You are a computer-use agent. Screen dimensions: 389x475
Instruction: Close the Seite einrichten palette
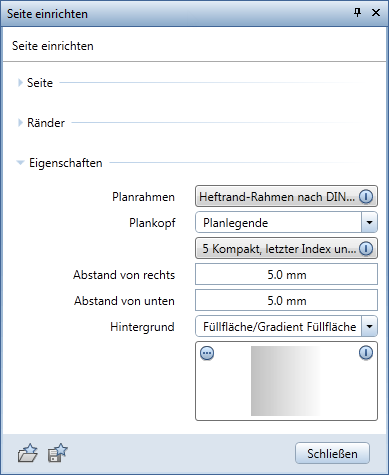click(x=376, y=13)
